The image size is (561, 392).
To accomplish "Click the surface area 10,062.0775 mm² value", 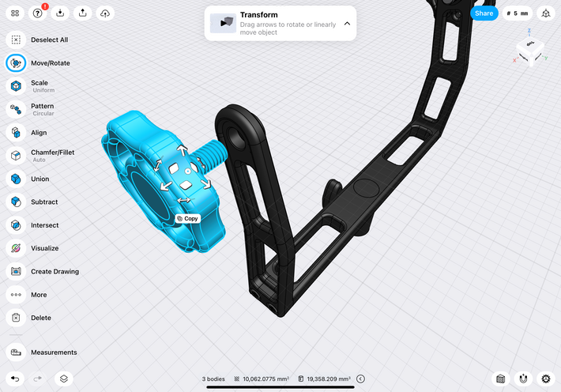I will [x=265, y=379].
